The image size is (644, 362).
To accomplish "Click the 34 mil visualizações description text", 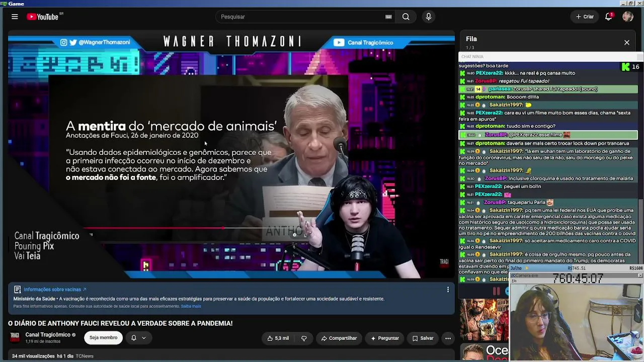I will [x=33, y=356].
